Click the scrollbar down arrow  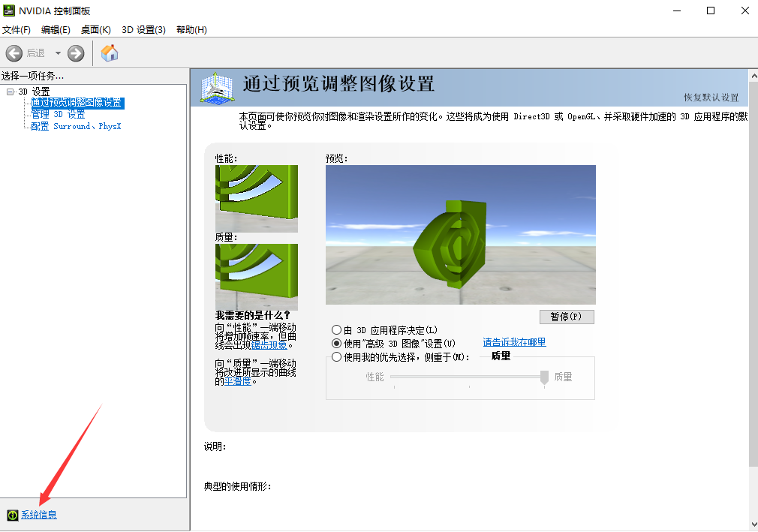[x=753, y=524]
